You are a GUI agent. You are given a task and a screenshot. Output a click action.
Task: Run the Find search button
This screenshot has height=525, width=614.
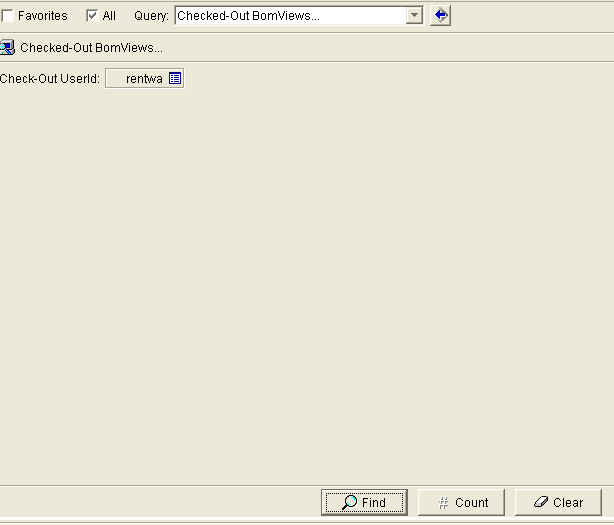point(364,502)
